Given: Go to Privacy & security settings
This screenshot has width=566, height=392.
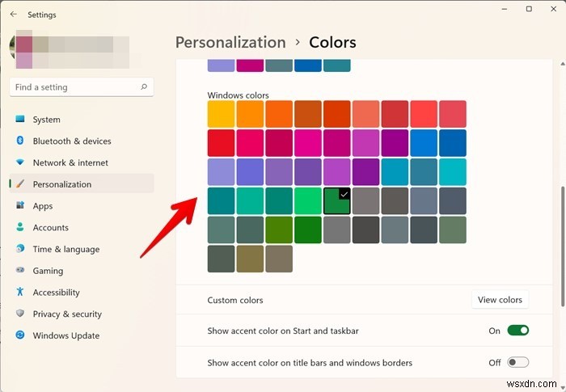Looking at the screenshot, I should point(67,314).
